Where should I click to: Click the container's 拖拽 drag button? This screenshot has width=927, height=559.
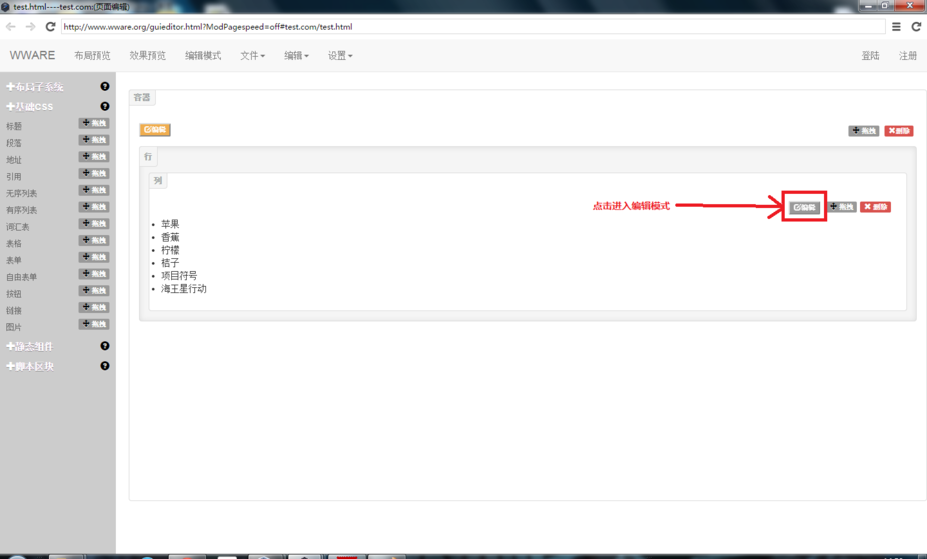pyautogui.click(x=864, y=131)
